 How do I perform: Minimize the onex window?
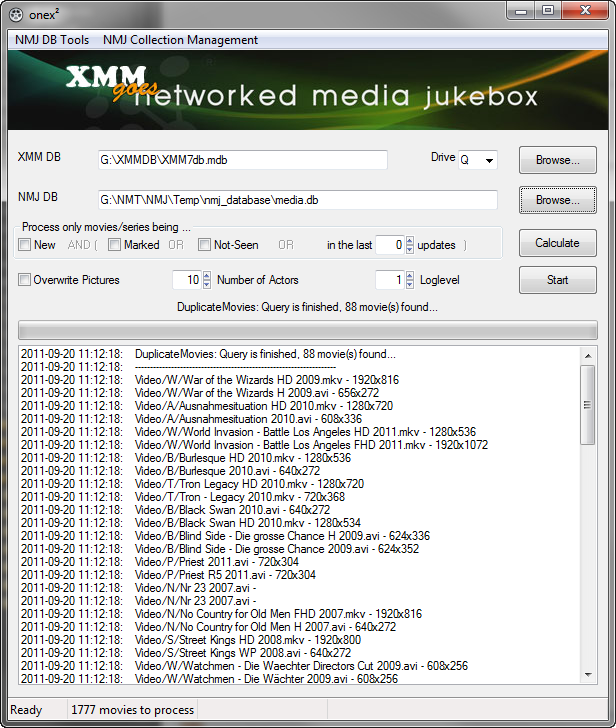(x=521, y=10)
